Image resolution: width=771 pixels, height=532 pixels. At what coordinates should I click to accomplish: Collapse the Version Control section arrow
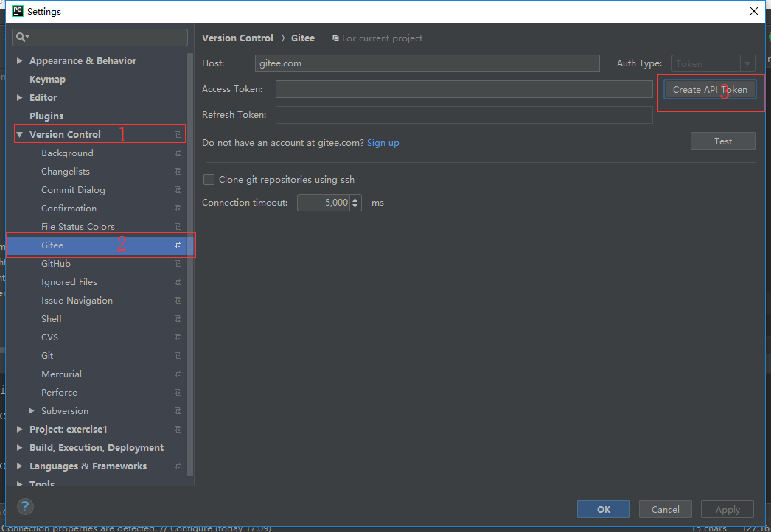20,134
